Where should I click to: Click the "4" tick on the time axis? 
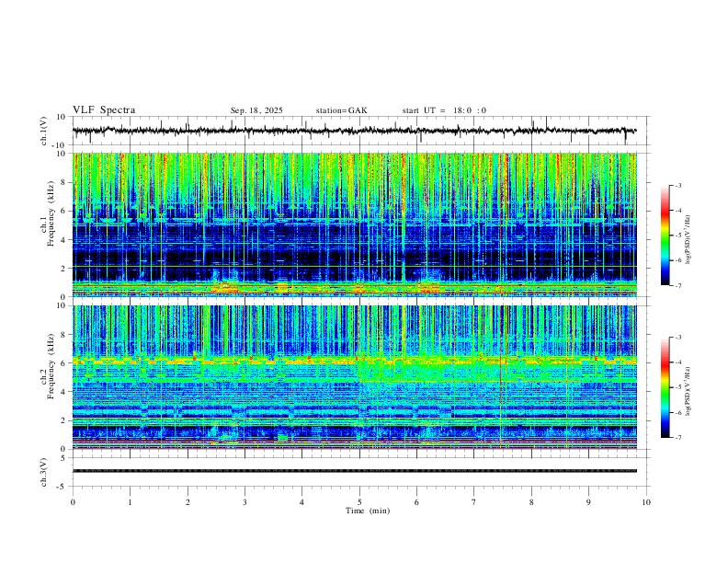[x=302, y=502]
